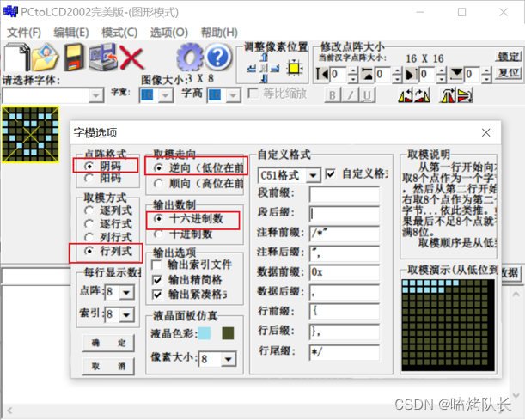Click the left-edge size adjust icon

tap(322, 74)
